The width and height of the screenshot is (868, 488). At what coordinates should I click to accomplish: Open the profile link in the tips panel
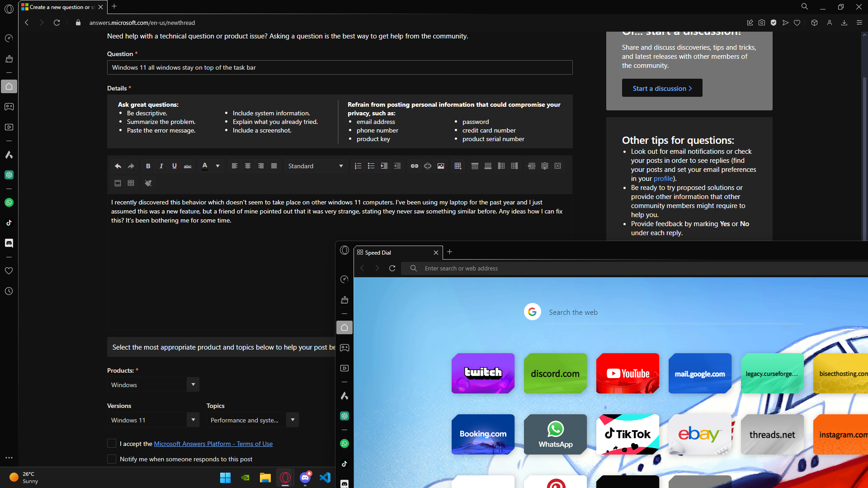click(663, 178)
